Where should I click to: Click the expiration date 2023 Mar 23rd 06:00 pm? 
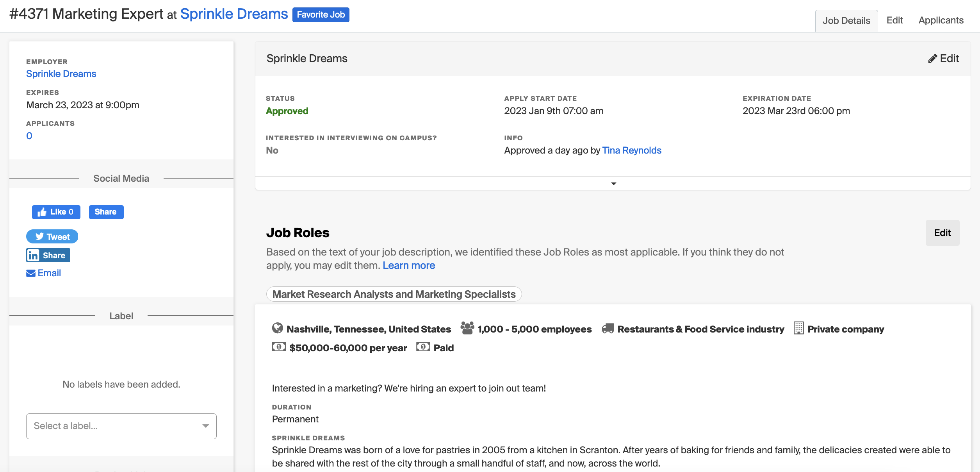[x=796, y=111]
